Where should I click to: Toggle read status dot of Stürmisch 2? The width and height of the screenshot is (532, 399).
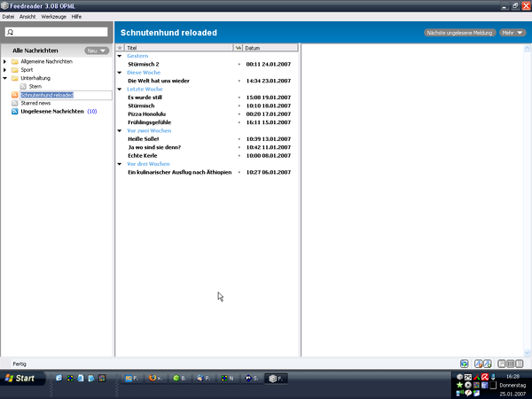tap(239, 65)
